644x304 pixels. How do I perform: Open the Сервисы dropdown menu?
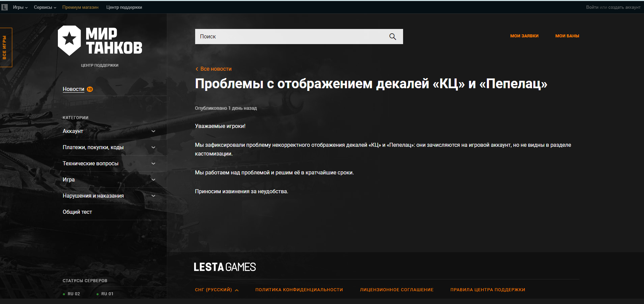[45, 7]
